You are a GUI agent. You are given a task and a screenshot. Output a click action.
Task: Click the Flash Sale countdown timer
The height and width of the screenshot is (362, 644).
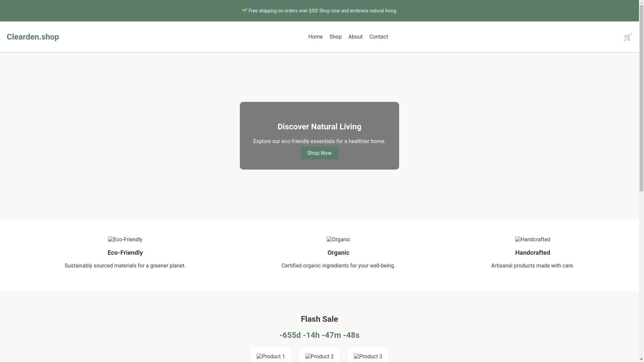coord(319,335)
